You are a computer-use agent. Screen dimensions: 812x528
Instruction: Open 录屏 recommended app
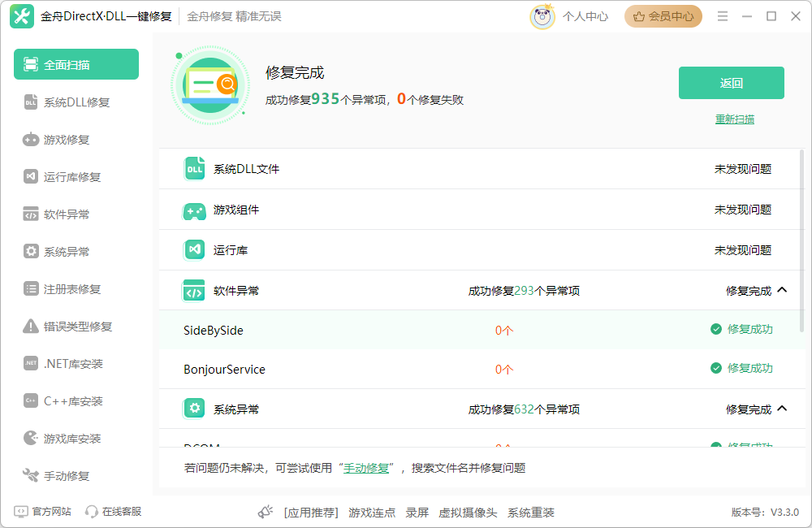[x=417, y=513]
